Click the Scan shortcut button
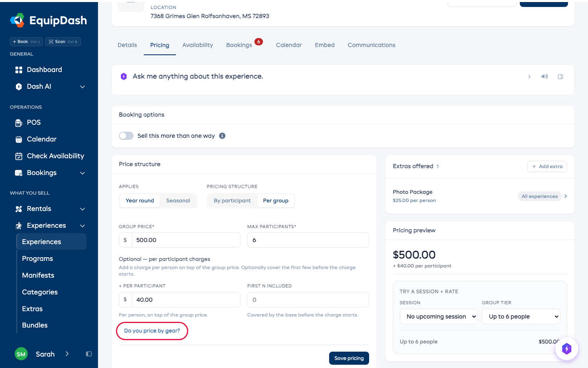 click(x=63, y=42)
